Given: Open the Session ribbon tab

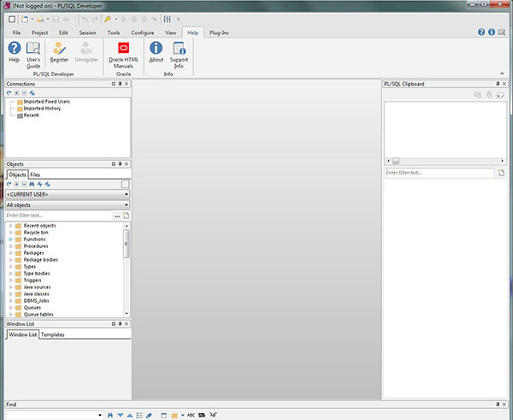Looking at the screenshot, I should 87,33.
